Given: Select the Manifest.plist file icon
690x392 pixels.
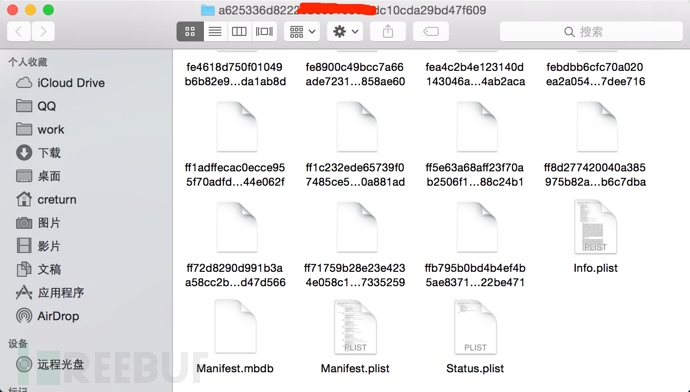Looking at the screenshot, I should point(355,327).
